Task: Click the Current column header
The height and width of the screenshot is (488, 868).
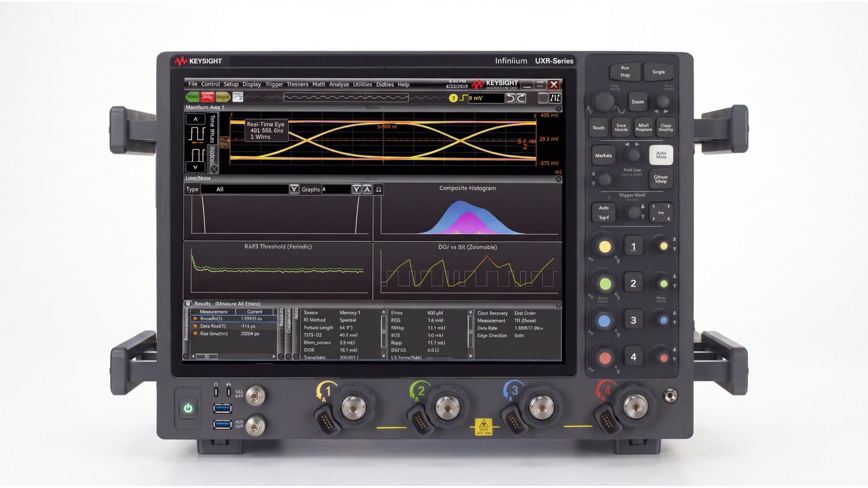Action: coord(255,312)
